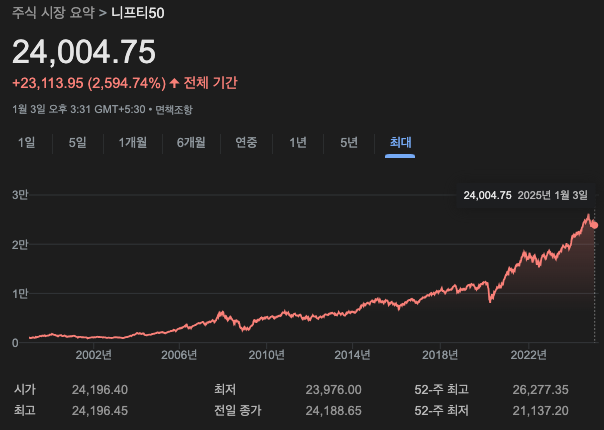Image resolution: width=604 pixels, height=430 pixels.
Task: Click the 2014년 x-axis label
Action: pos(352,355)
